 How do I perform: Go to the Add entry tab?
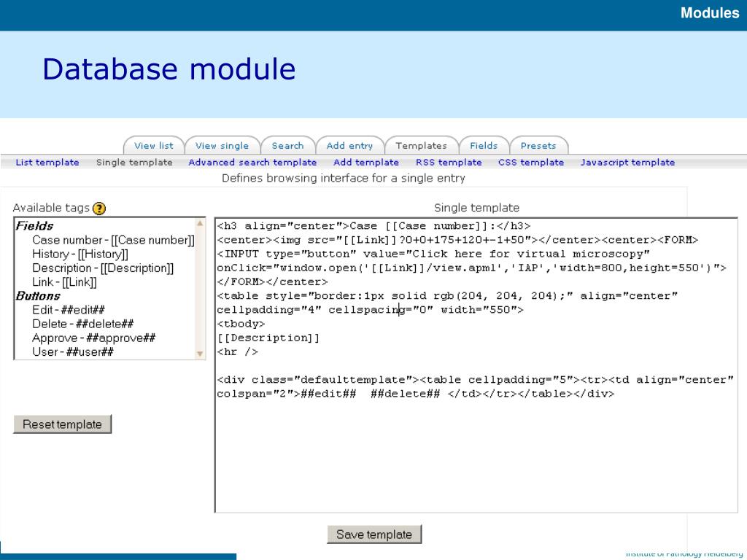point(349,146)
